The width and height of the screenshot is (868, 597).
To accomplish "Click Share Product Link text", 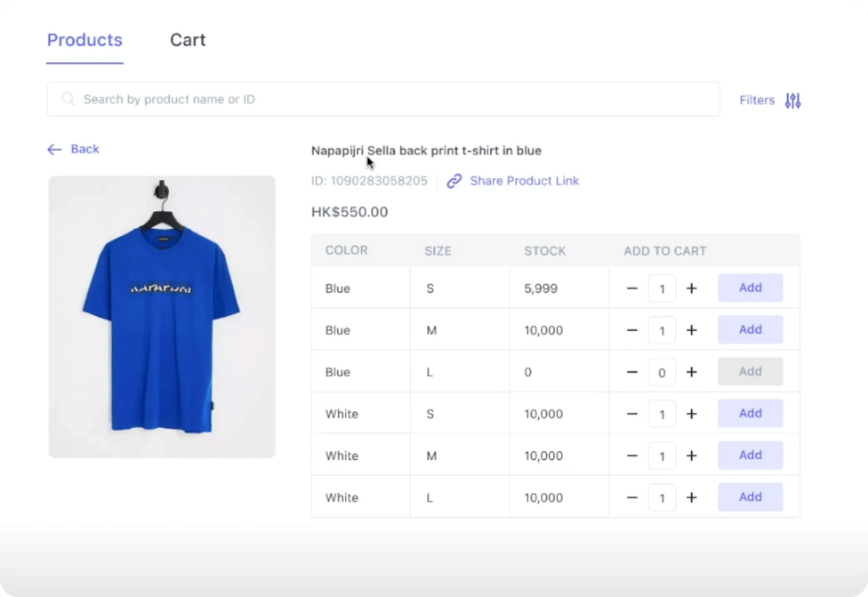I will pos(524,181).
